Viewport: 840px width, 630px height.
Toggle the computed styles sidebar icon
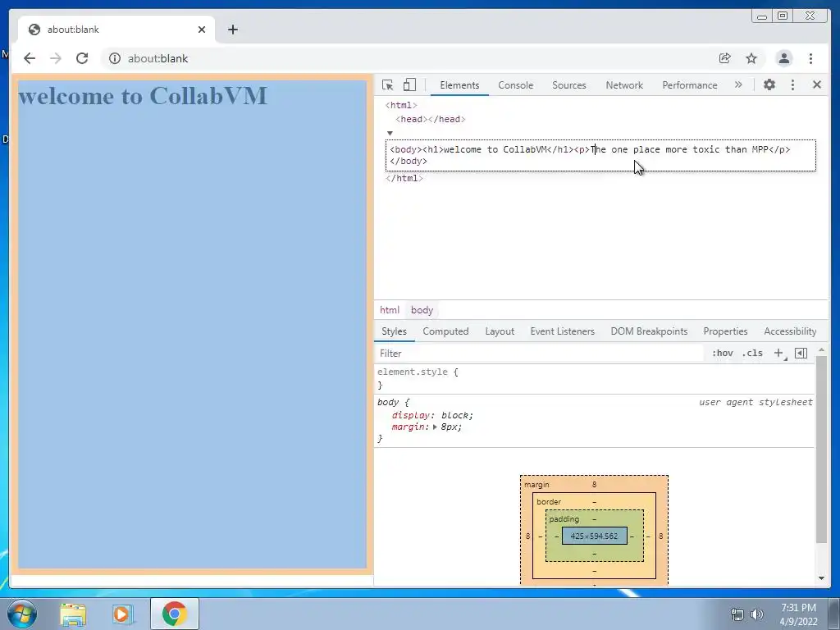(801, 353)
